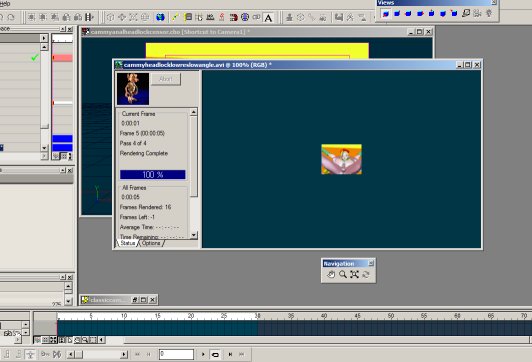This screenshot has width=532, height=362.
Task: Click the timeline zoom magnifier icon
Action: 85,340
